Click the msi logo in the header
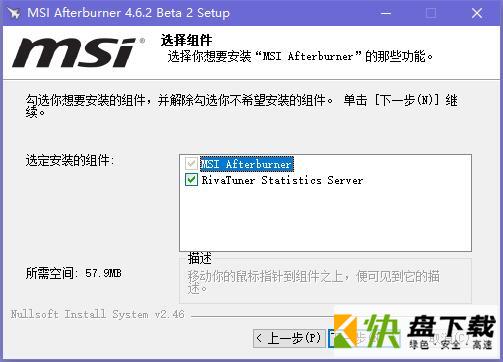The image size is (503, 362). (78, 52)
